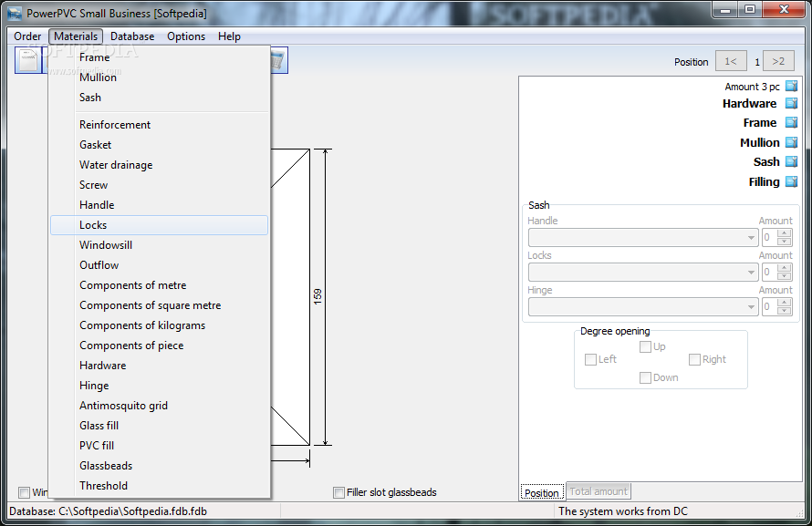Check the Left degree opening box
The width and height of the screenshot is (812, 526).
click(590, 359)
